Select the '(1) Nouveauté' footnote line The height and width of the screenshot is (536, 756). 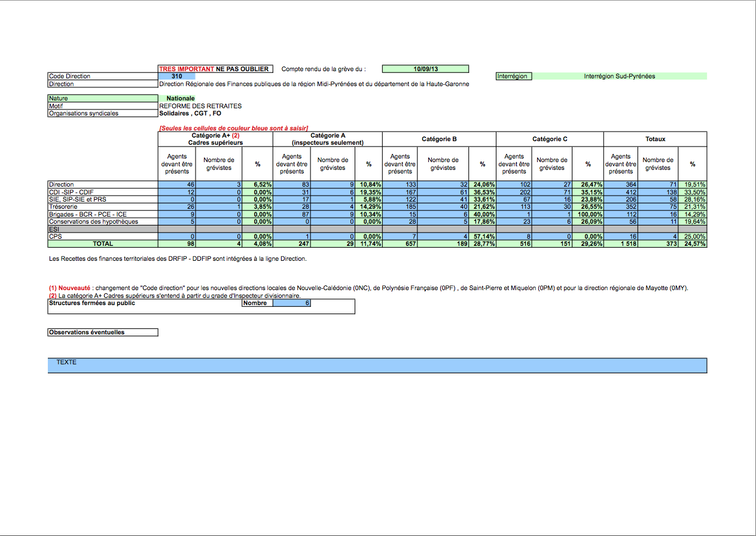368,288
